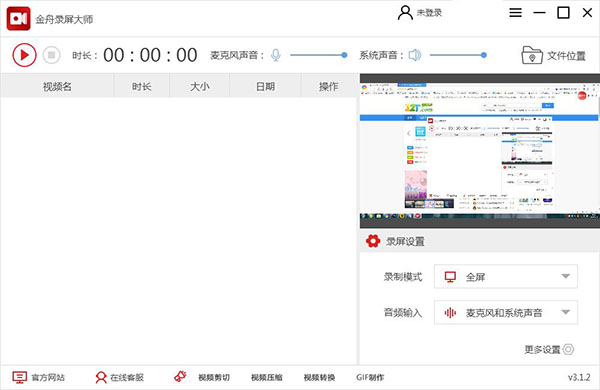Sort by the 大小 column header
Viewport: 600px width, 390px height.
(200, 86)
